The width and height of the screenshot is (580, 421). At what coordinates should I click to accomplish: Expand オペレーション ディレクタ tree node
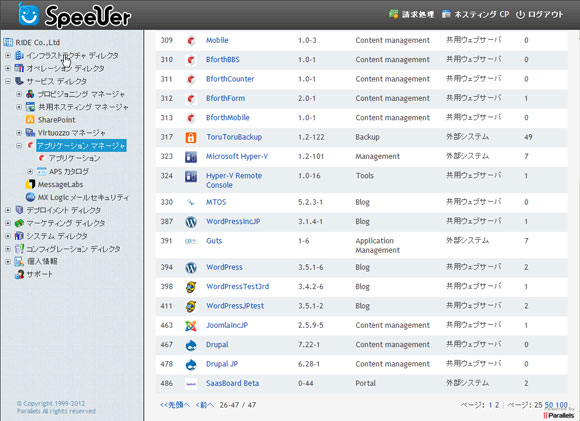tap(8, 68)
